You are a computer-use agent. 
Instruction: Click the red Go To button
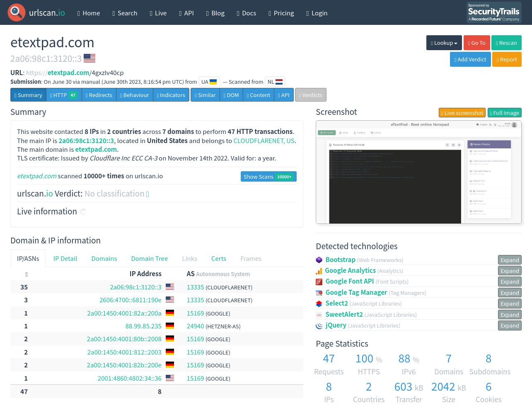point(476,43)
